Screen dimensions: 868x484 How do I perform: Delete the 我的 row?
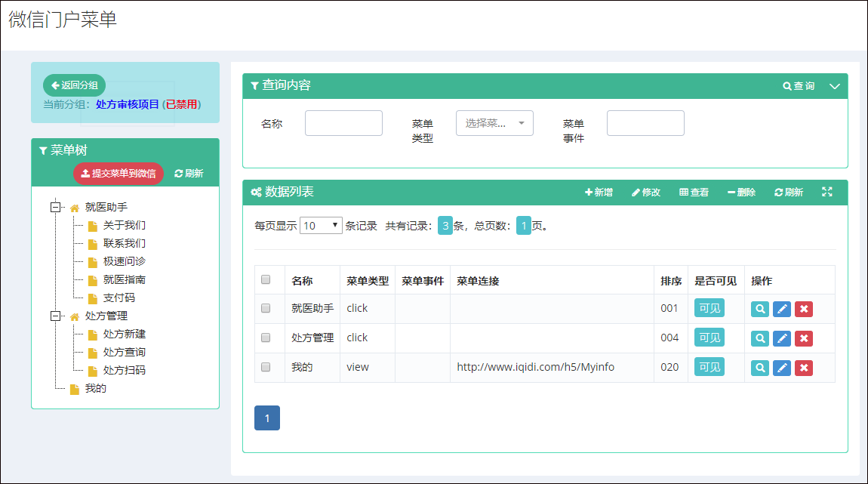click(804, 368)
